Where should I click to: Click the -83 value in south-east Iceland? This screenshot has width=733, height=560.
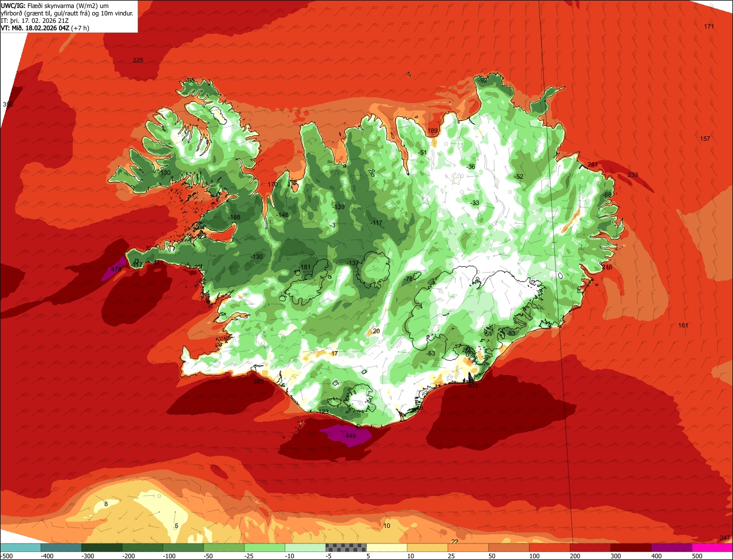pos(511,333)
